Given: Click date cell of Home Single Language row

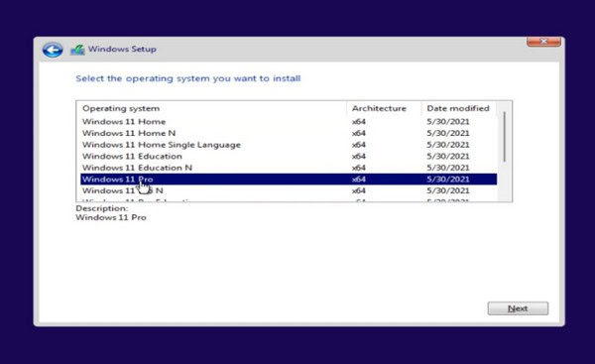Looking at the screenshot, I should 448,145.
